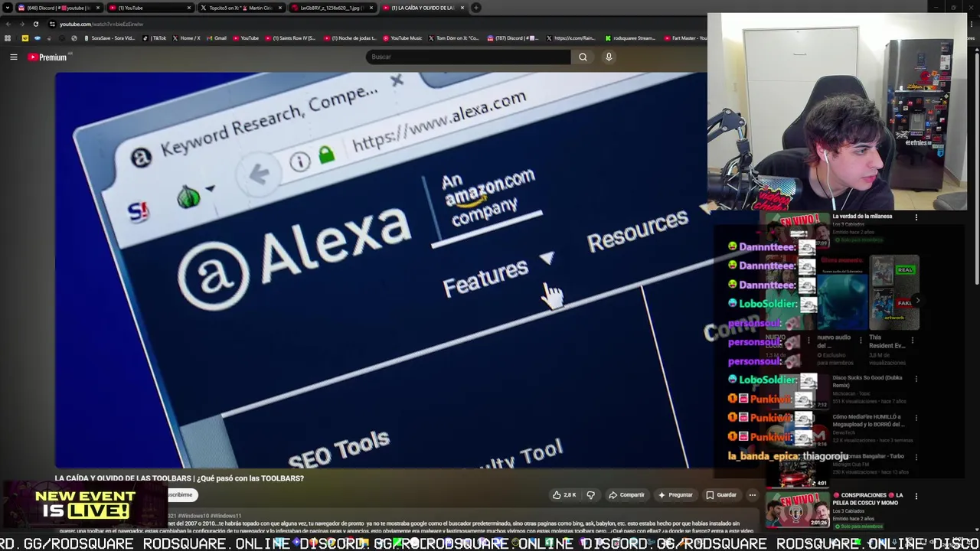Open 'Cómo MediaFire HUMILLÓ a Megaupload' video
The height and width of the screenshot is (551, 980).
(867, 421)
